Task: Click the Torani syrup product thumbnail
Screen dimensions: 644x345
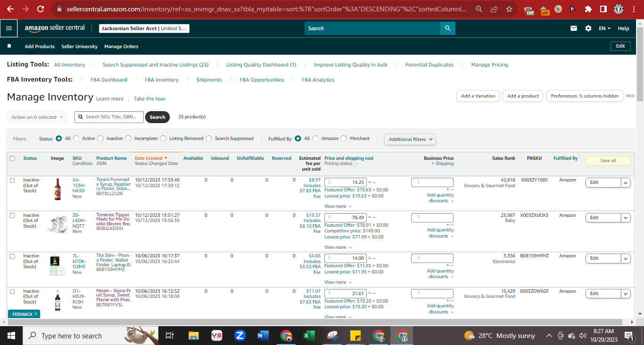Action: (x=58, y=189)
